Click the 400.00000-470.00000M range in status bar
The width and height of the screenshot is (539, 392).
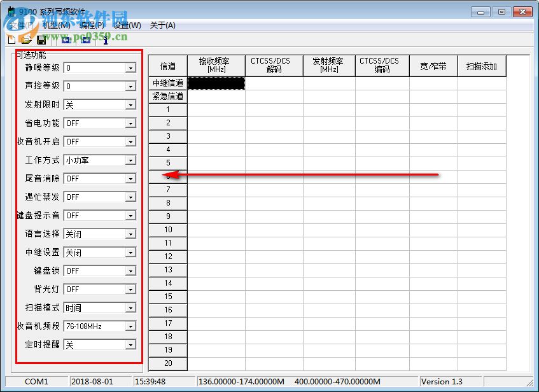(337, 382)
